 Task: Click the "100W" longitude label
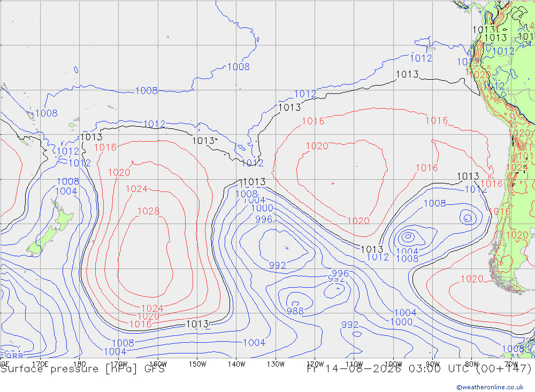click(x=393, y=364)
